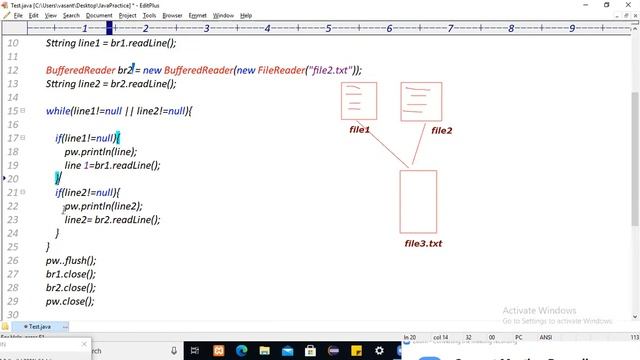
Task: Open the Edit menu
Action: click(x=33, y=16)
